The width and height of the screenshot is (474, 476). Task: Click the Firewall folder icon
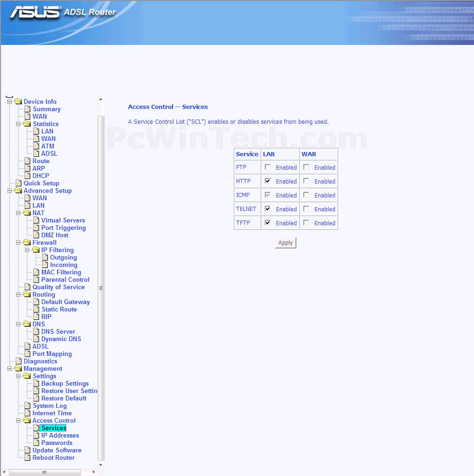[27, 242]
